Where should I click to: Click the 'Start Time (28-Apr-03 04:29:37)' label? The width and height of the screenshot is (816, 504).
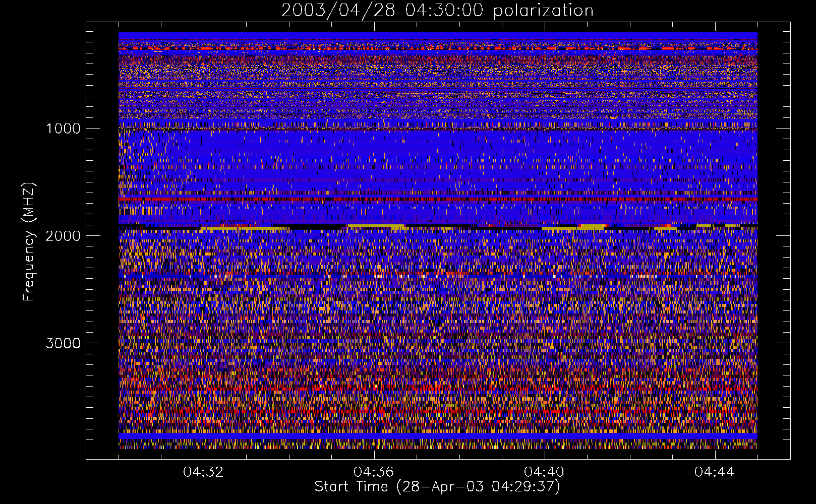437,487
